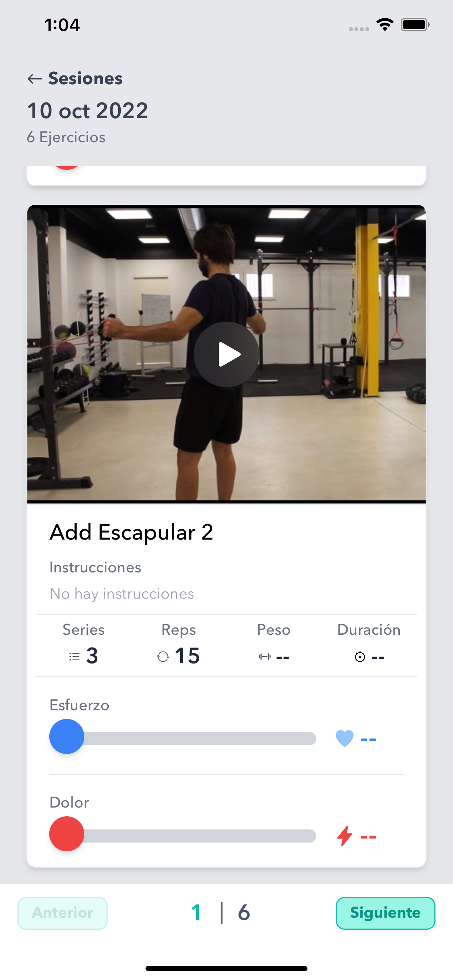Go to the Siguiente exercise
Viewport: 453px width, 980px height.
point(385,913)
